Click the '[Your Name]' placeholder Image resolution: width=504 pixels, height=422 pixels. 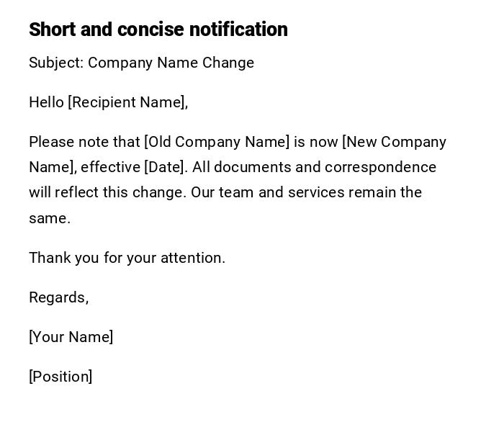click(x=71, y=337)
